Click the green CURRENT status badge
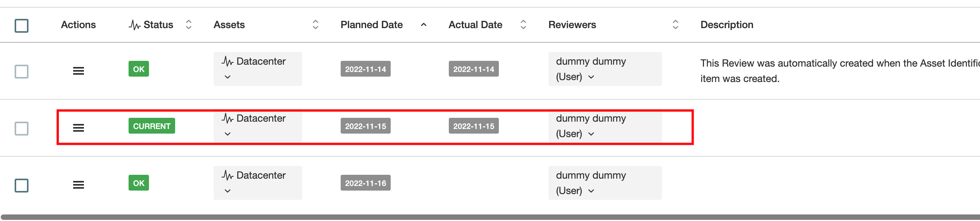980x221 pixels. [152, 126]
